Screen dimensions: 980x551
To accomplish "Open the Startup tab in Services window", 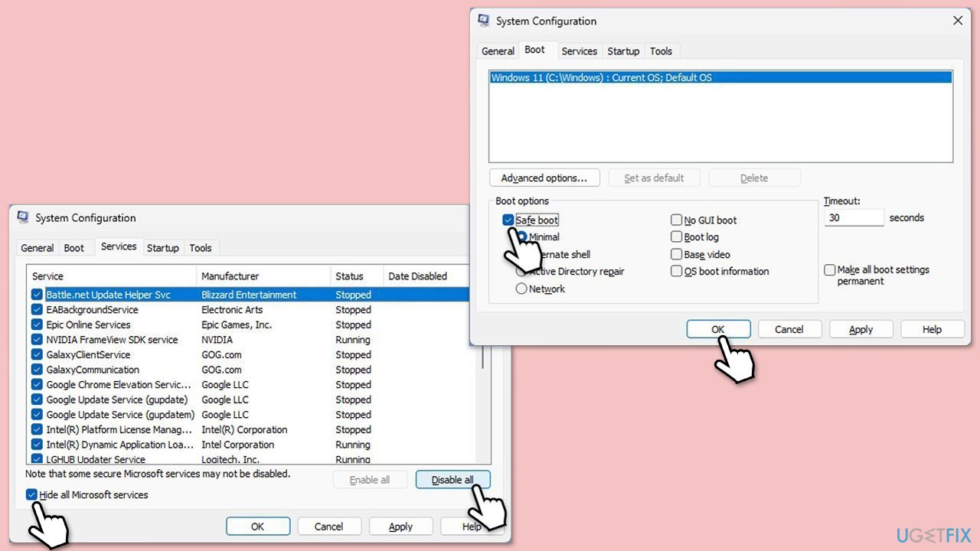I will coord(162,248).
